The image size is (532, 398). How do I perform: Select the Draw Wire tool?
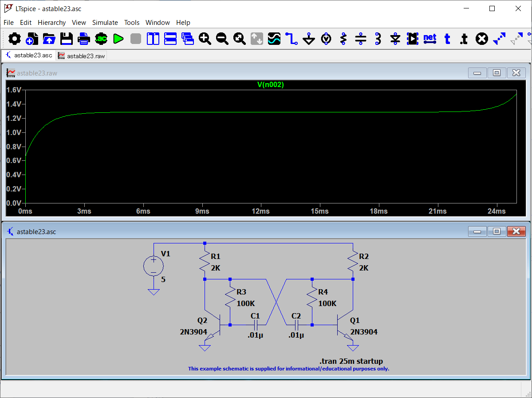[x=291, y=39]
